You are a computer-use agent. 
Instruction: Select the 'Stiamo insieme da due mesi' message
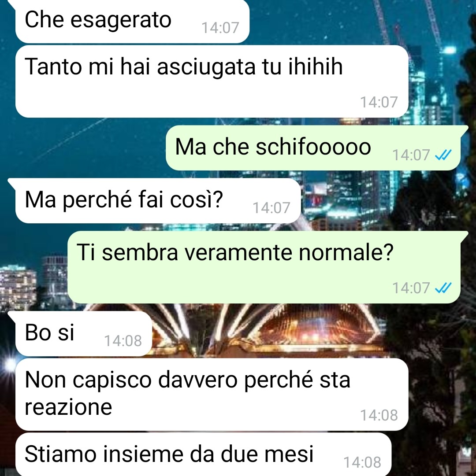203,454
